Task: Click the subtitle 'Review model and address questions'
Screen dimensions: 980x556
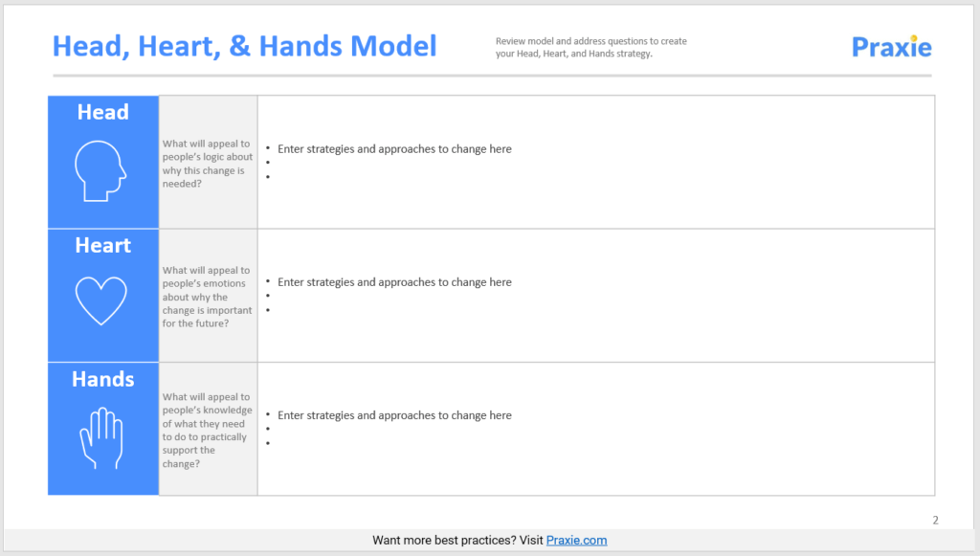Action: (590, 48)
